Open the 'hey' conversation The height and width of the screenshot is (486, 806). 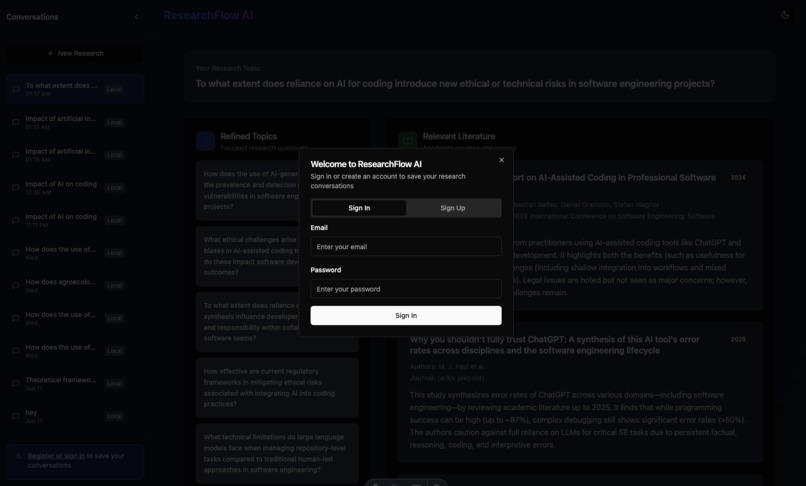tap(75, 416)
